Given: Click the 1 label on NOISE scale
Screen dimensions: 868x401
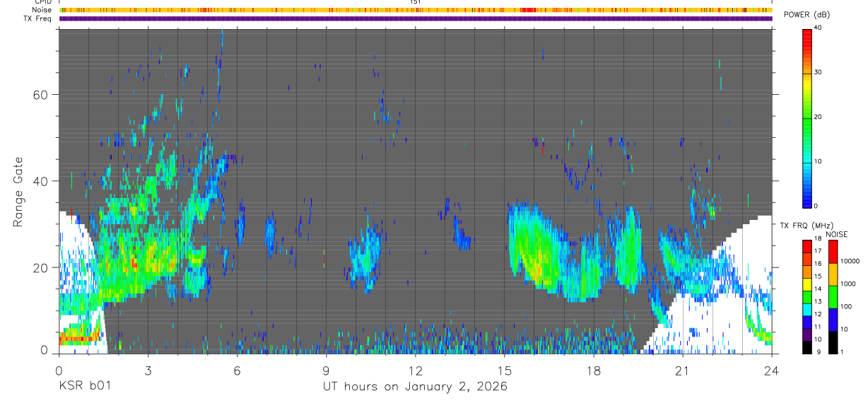Looking at the screenshot, I should coord(843,351).
